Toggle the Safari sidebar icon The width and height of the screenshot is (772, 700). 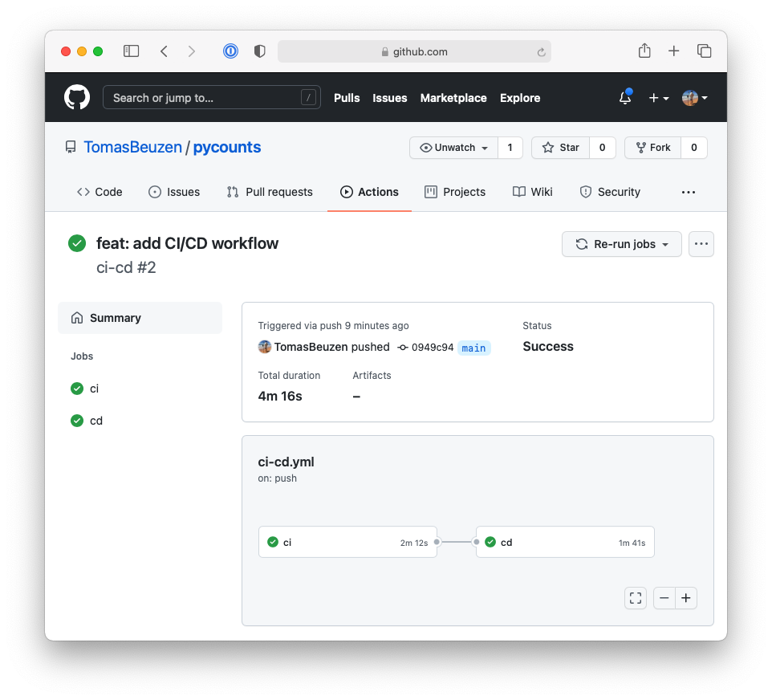(x=131, y=51)
